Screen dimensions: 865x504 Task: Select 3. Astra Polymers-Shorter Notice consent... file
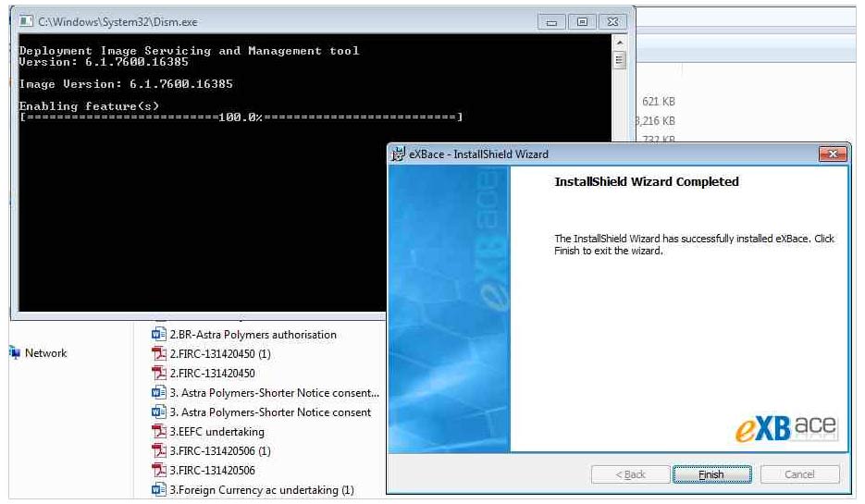coord(274,393)
